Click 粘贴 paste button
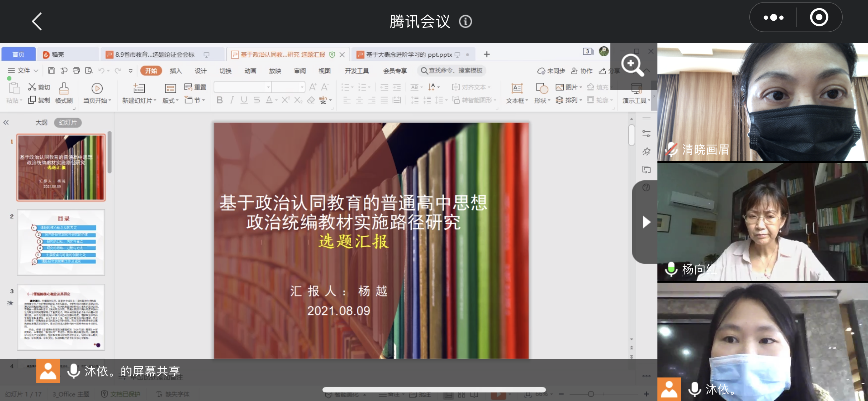 pyautogui.click(x=14, y=93)
